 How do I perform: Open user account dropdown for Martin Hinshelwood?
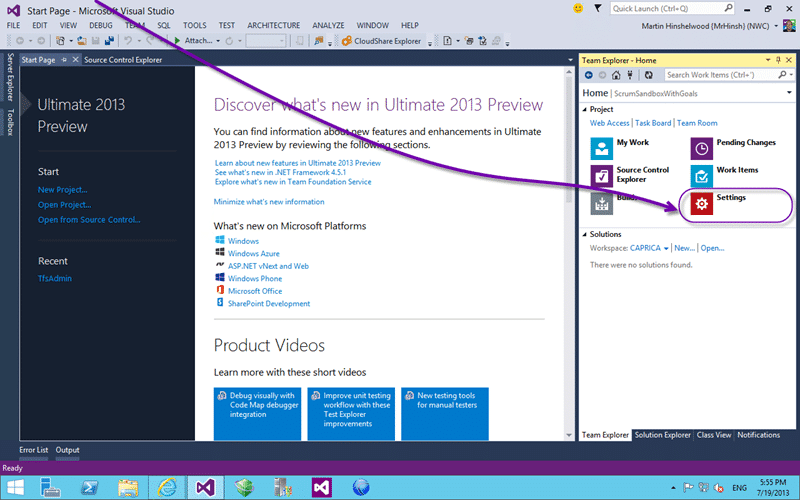click(777, 26)
